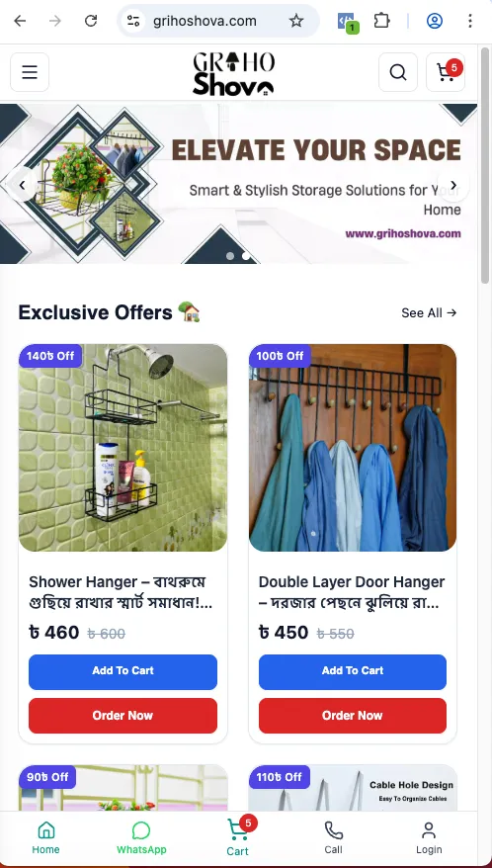
Task: Add Shower Hanger to cart
Action: (x=123, y=671)
